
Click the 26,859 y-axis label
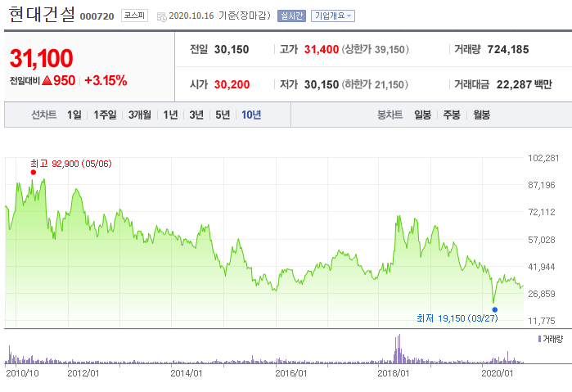tap(542, 294)
